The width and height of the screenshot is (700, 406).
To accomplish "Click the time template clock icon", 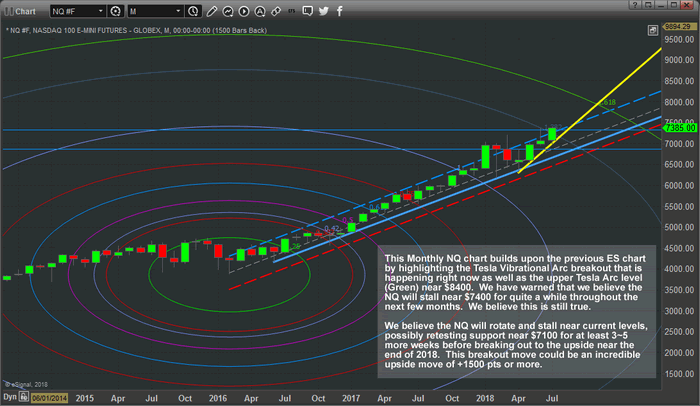I will tap(193, 11).
